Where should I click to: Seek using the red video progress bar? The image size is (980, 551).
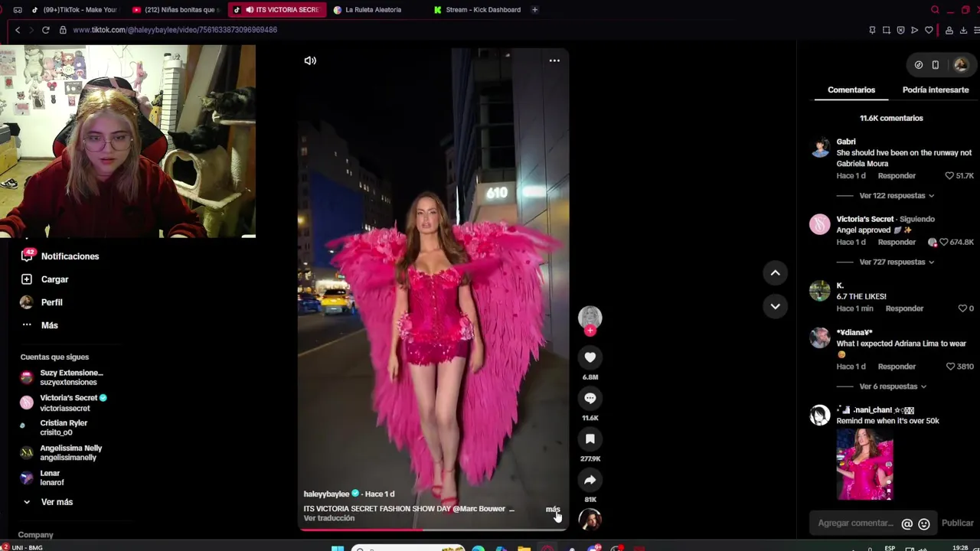[433, 529]
